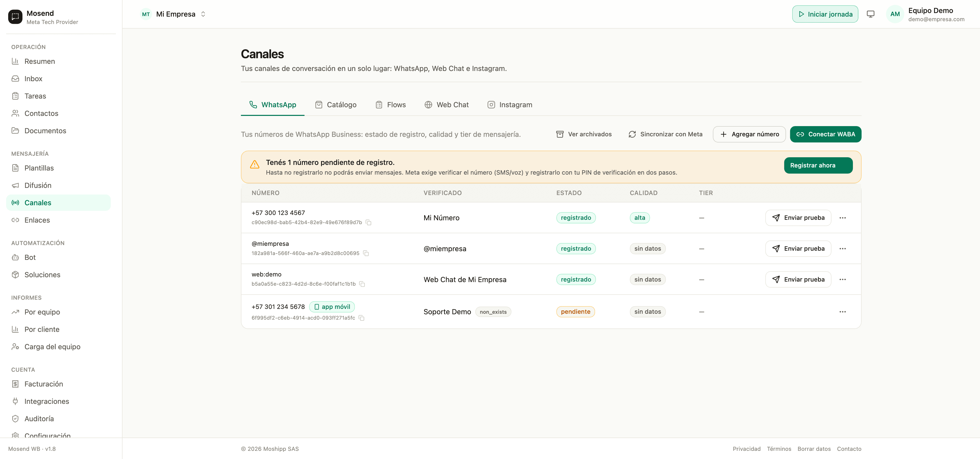The height and width of the screenshot is (459, 980).
Task: Send test for @miempresa row
Action: pos(798,249)
